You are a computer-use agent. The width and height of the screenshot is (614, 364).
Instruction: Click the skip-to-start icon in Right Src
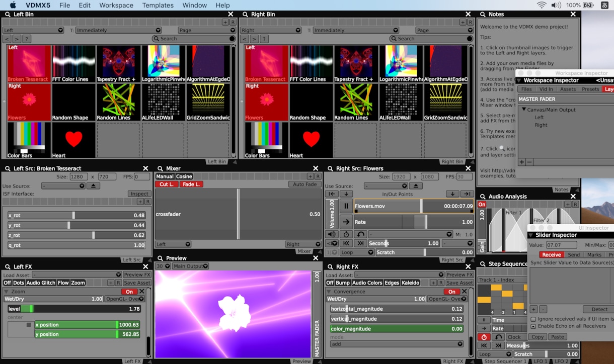coord(346,243)
